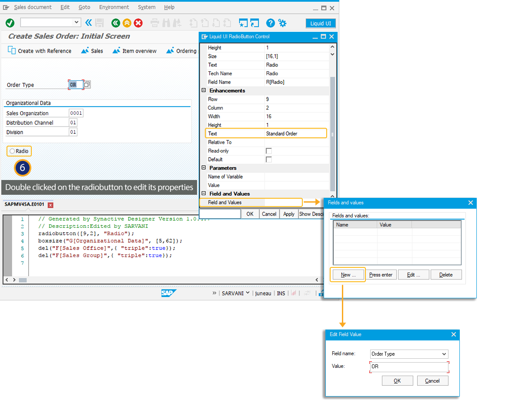Image resolution: width=522 pixels, height=420 pixels.
Task: Click Cancel in RadioButton Control dialog
Action: click(x=269, y=214)
